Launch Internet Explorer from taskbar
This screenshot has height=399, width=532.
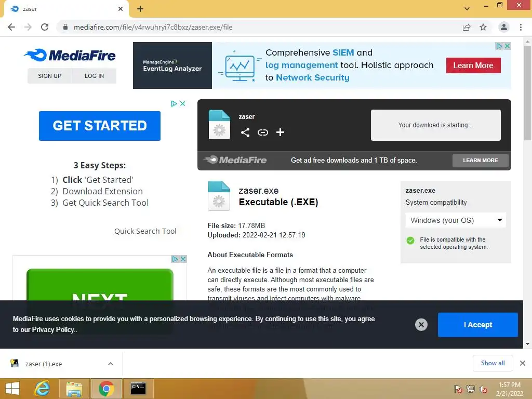point(42,389)
